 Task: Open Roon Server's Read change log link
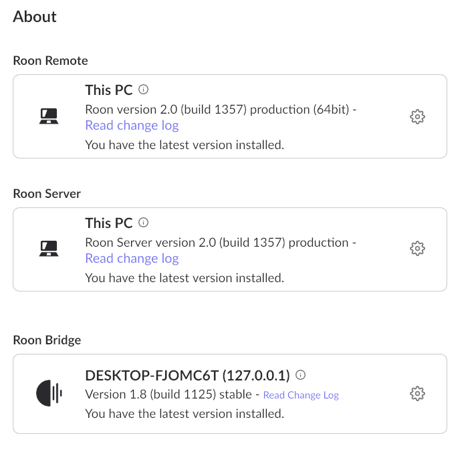click(132, 259)
